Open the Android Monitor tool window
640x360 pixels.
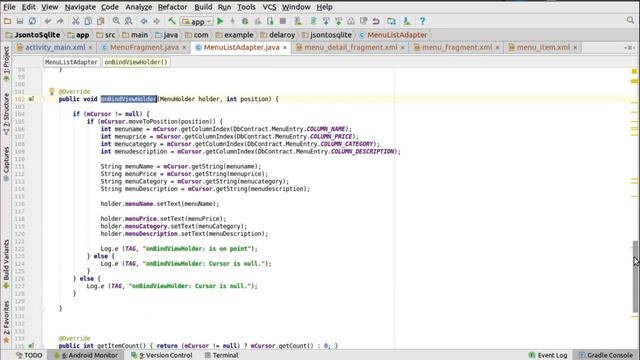(x=86, y=355)
